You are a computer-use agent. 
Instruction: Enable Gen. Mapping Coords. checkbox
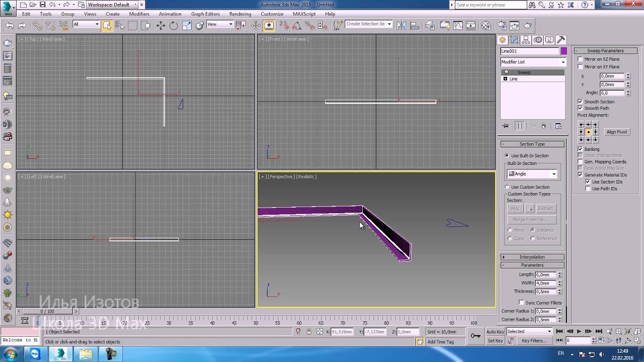point(580,162)
